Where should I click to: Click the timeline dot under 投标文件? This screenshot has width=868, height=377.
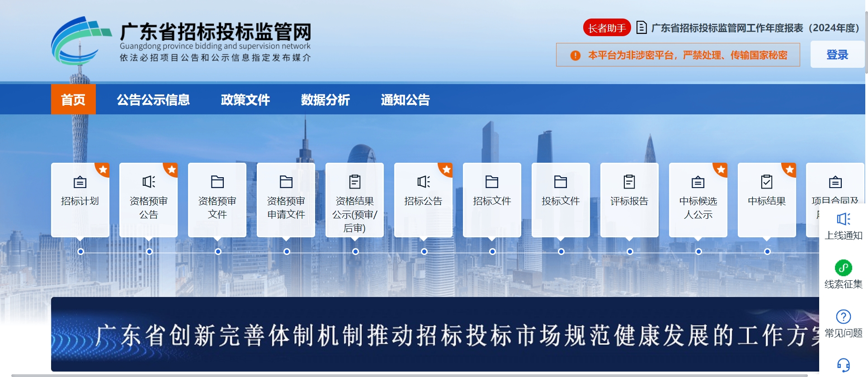[561, 252]
